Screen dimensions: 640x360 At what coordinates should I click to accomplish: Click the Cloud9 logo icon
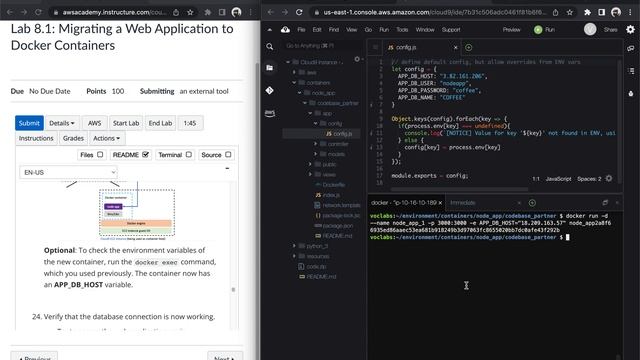[x=285, y=29]
